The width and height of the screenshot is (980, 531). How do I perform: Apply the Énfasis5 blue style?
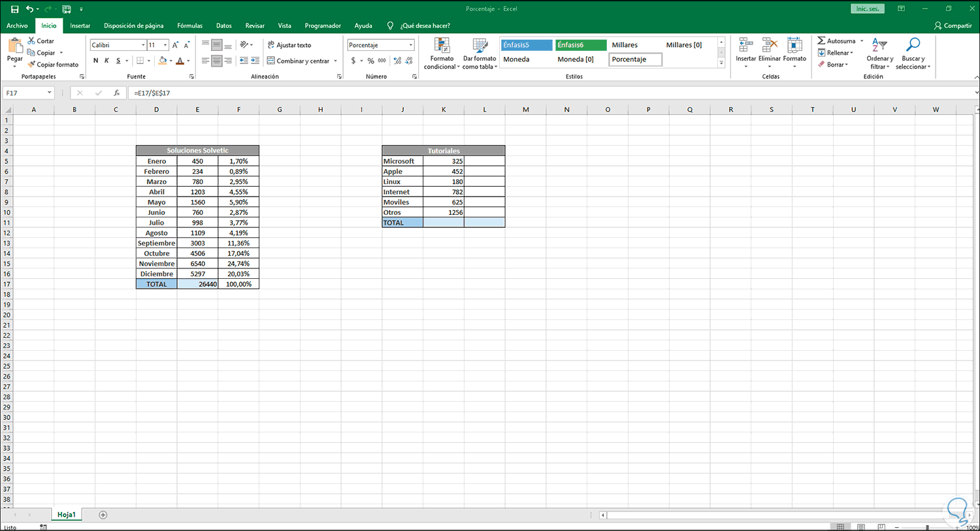tap(527, 45)
